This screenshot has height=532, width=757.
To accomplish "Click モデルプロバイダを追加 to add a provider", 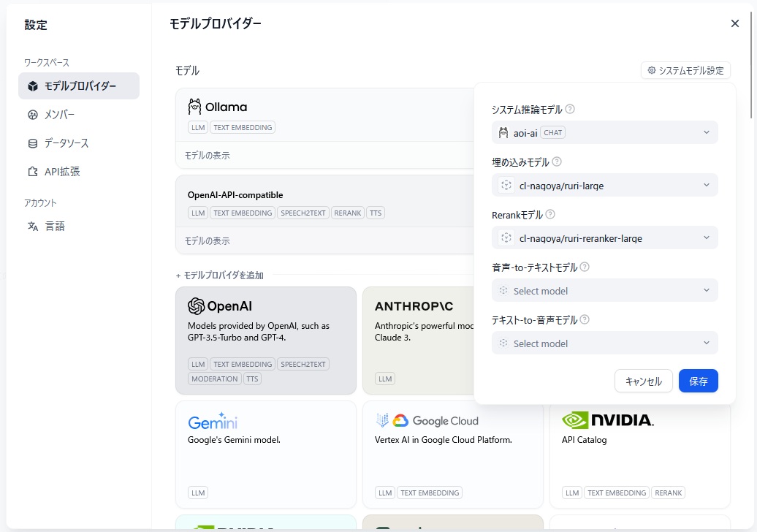I will 218,275.
